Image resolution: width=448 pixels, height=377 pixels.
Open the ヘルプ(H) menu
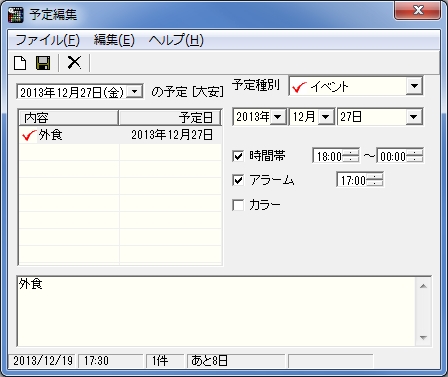pos(176,40)
